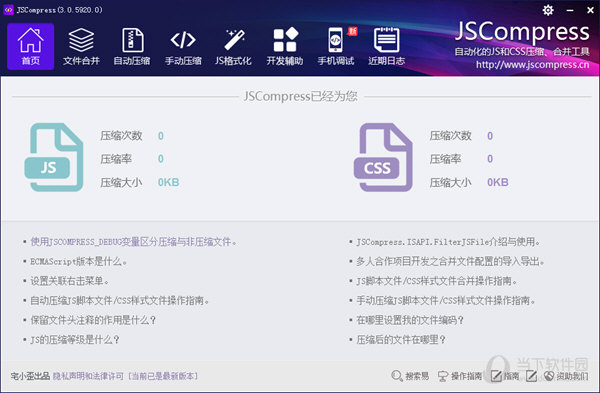Open 保留文件头注释的作用是什么 link
The image size is (600, 393).
tap(93, 320)
